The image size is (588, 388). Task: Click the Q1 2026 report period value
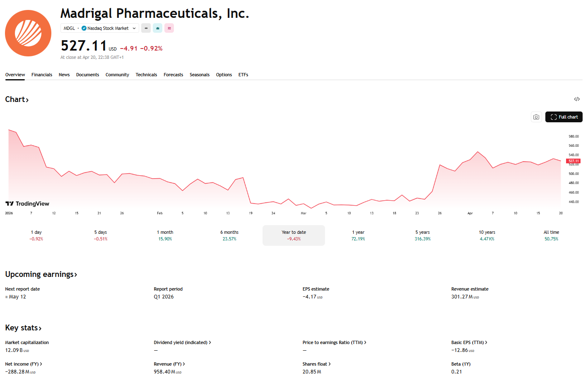pyautogui.click(x=164, y=297)
